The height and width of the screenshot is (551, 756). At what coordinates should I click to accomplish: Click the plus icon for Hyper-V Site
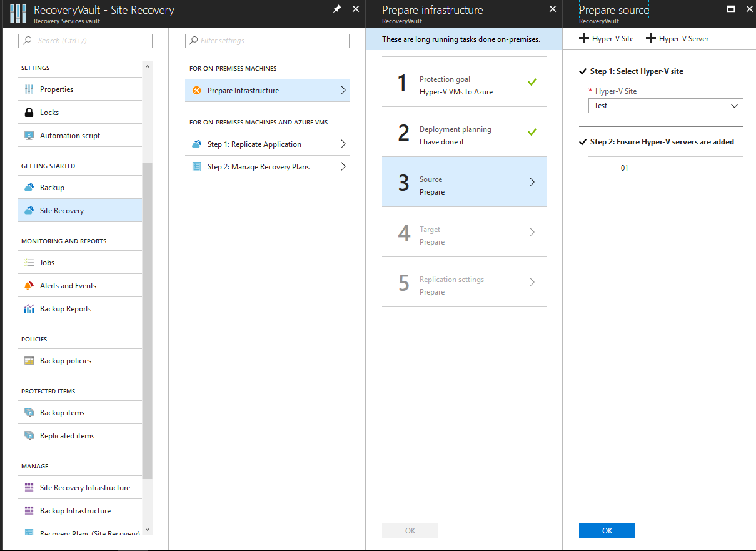tap(584, 39)
